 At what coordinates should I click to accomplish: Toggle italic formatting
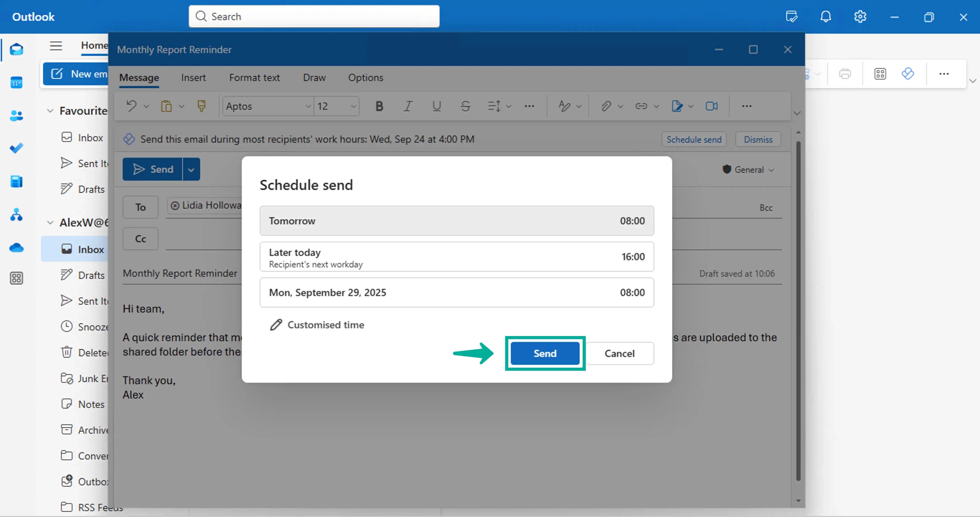[407, 106]
